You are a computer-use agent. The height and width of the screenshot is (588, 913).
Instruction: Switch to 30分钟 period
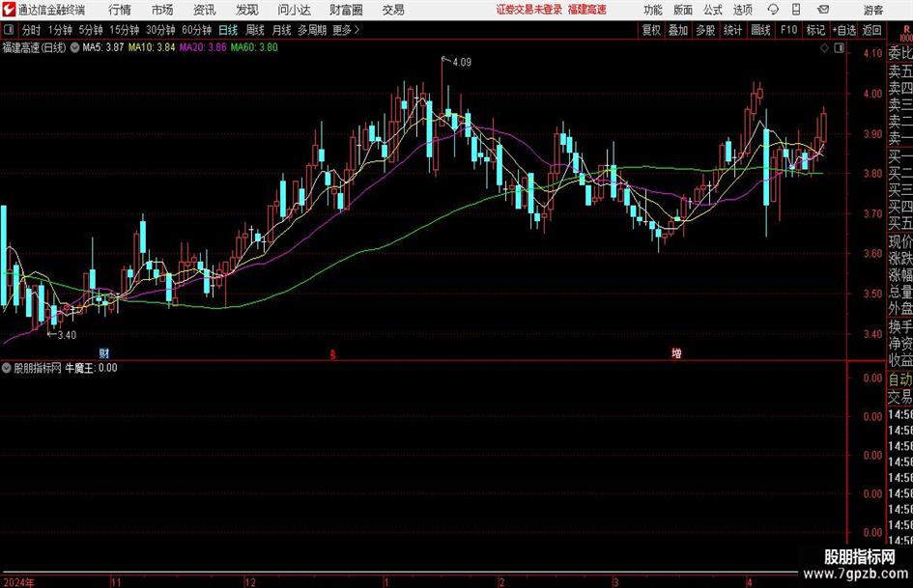pos(160,30)
